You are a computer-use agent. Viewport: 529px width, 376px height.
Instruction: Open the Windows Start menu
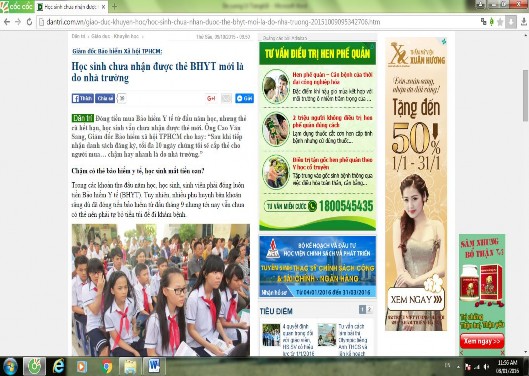10,366
